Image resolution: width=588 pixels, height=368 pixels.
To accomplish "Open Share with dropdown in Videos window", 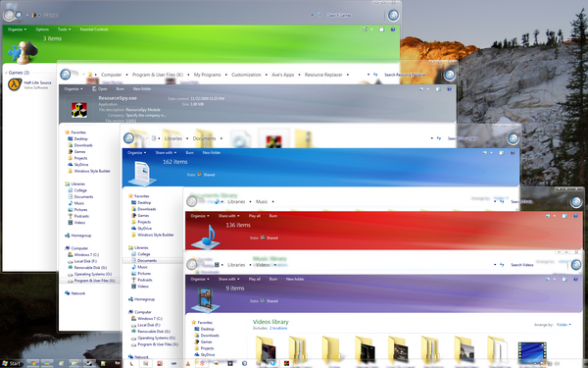I will [228, 279].
